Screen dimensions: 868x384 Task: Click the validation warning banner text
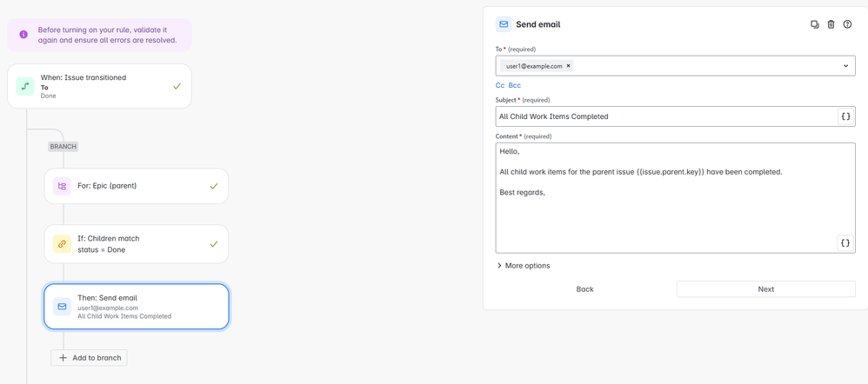[107, 35]
